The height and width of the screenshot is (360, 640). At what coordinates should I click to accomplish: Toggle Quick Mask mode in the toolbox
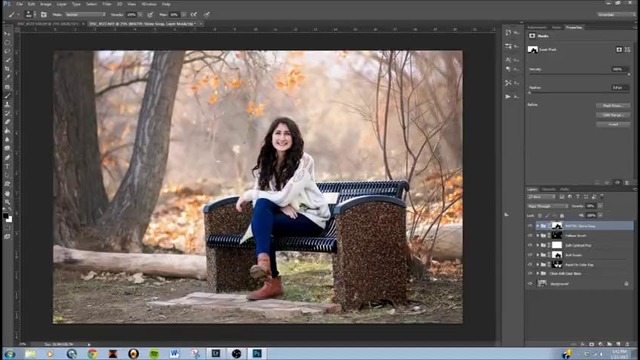tap(7, 228)
